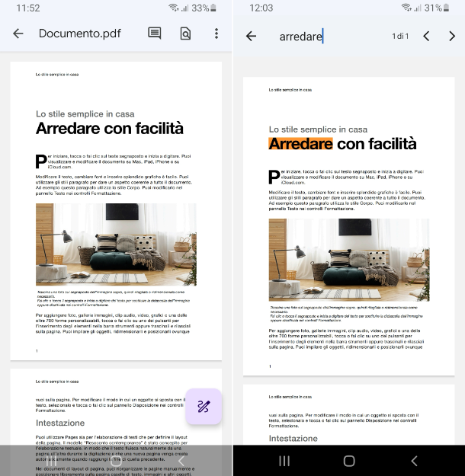Tap the right living room photo
The width and height of the screenshot is (465, 476).
(x=349, y=260)
